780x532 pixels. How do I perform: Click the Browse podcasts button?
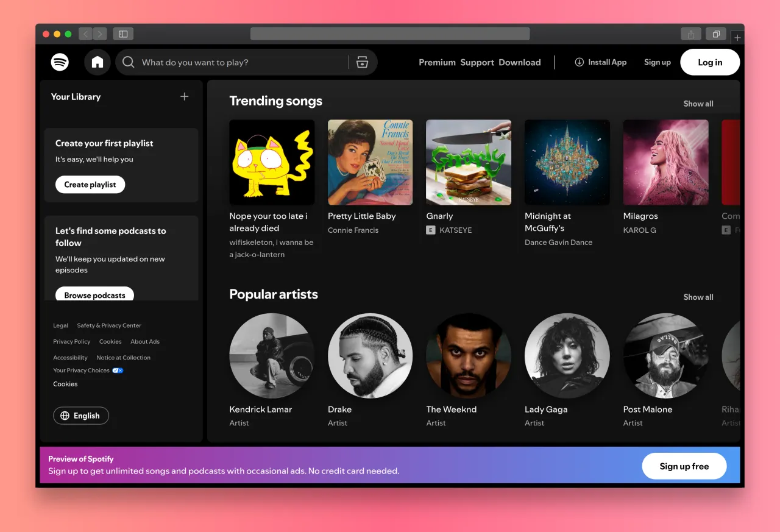(x=94, y=295)
